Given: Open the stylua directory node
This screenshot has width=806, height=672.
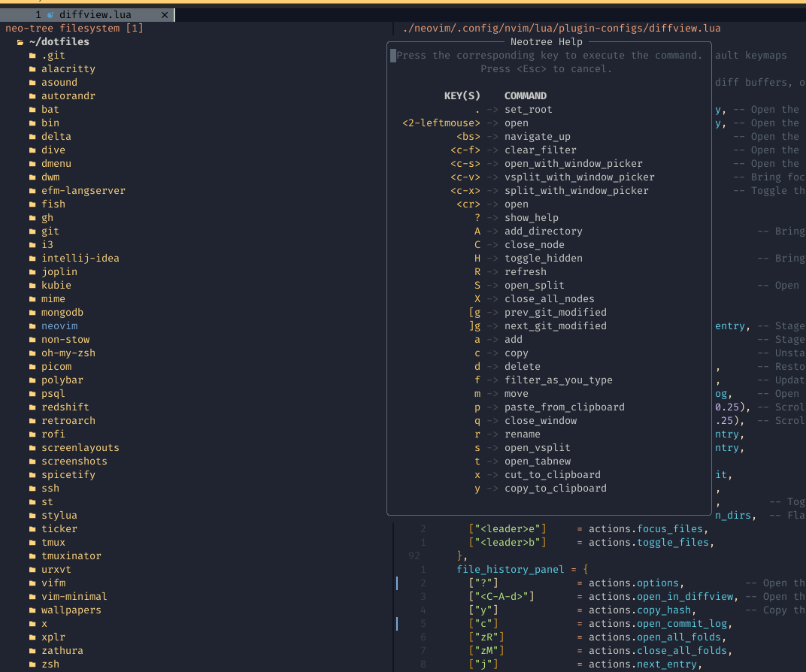Looking at the screenshot, I should point(59,516).
